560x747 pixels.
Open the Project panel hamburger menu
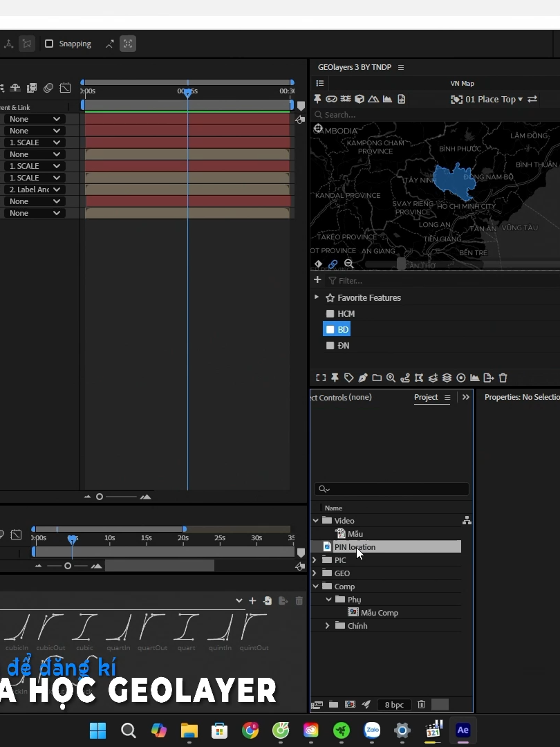[x=447, y=397]
